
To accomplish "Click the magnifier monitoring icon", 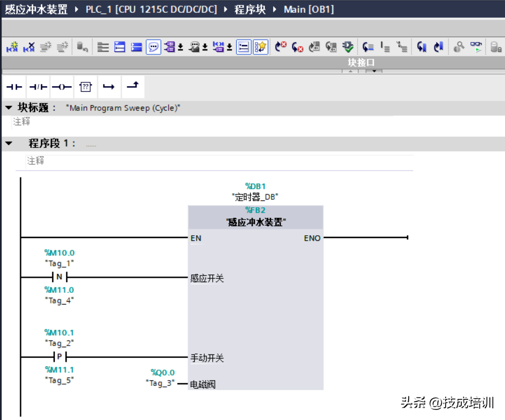I will point(459,47).
